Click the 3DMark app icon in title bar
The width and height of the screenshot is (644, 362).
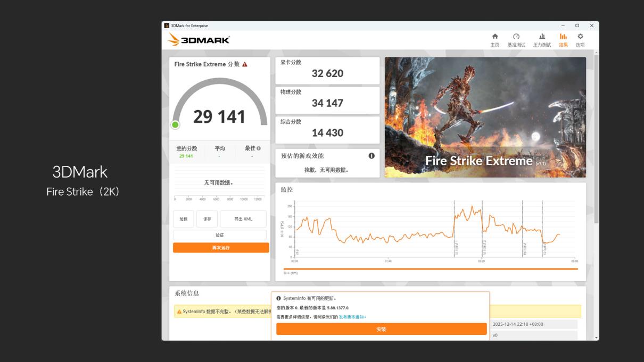tap(167, 26)
